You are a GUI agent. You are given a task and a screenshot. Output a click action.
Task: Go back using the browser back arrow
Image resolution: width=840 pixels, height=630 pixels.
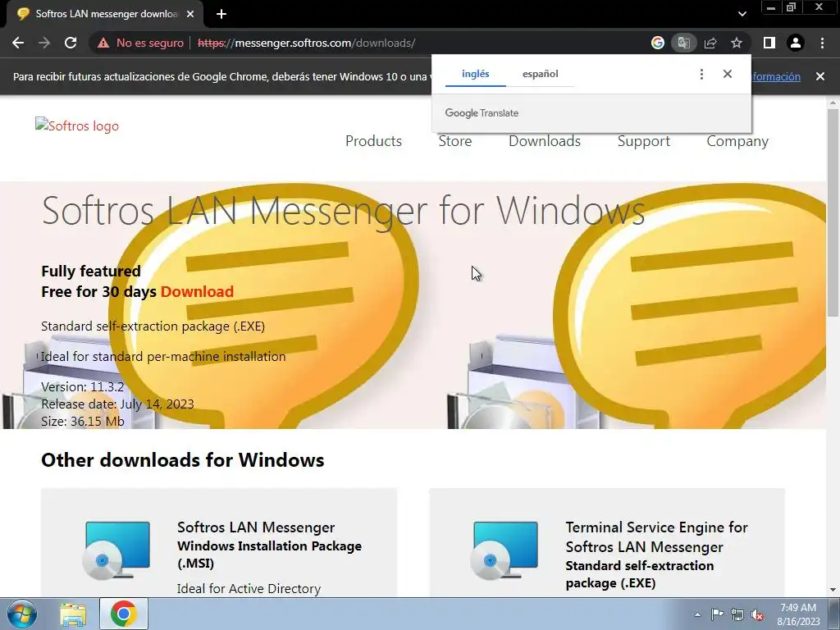(x=18, y=43)
